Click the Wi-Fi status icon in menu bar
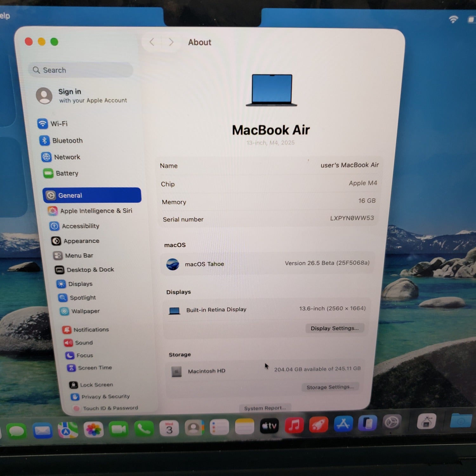 (x=453, y=19)
